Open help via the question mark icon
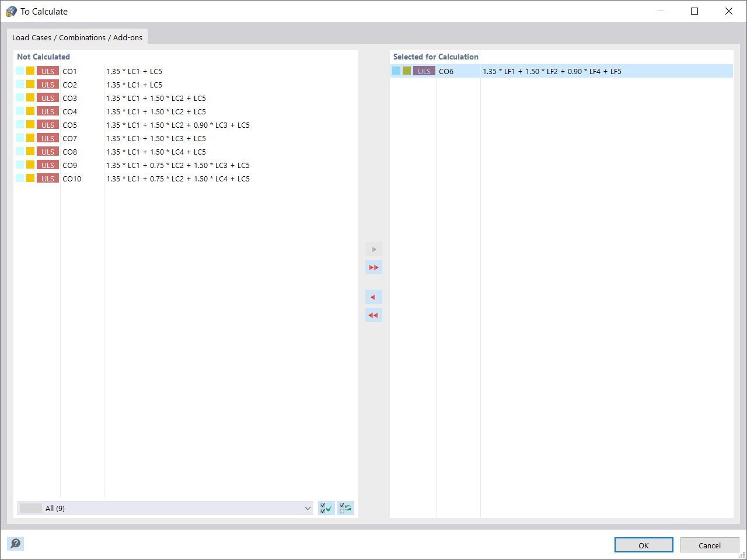The width and height of the screenshot is (747, 560). [x=15, y=544]
